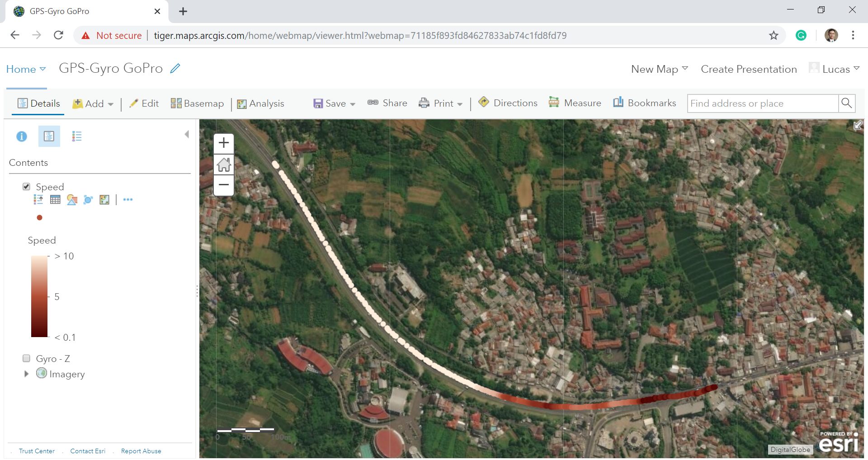868x460 pixels.
Task: Click the Create Presentation link
Action: point(749,69)
